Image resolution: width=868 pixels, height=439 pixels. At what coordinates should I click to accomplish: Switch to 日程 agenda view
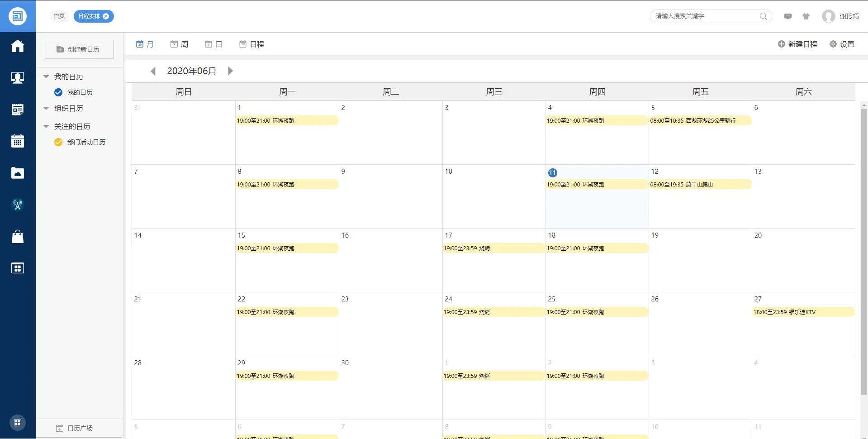tap(252, 44)
